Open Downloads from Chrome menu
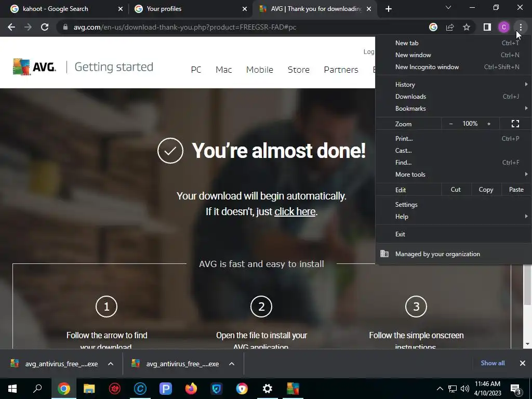Image resolution: width=532 pixels, height=399 pixels. pos(453,97)
